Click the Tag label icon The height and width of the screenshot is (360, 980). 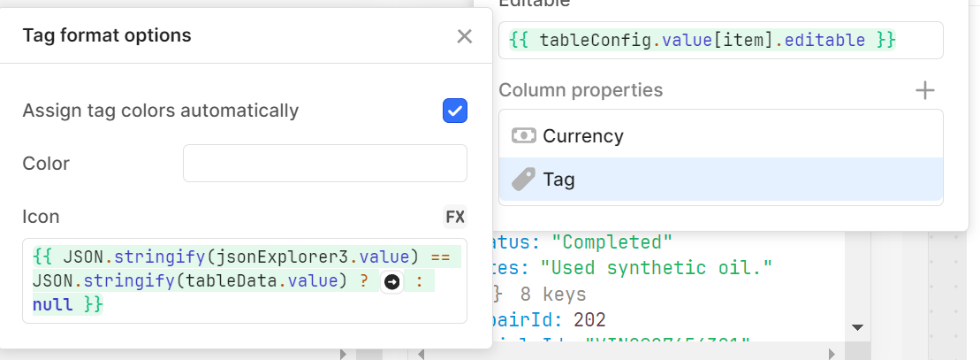point(523,180)
